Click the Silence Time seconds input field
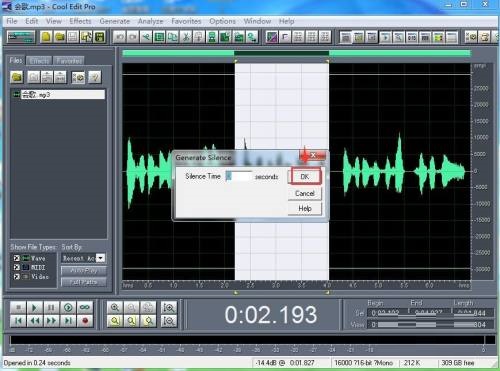The width and height of the screenshot is (500, 371). pyautogui.click(x=239, y=176)
